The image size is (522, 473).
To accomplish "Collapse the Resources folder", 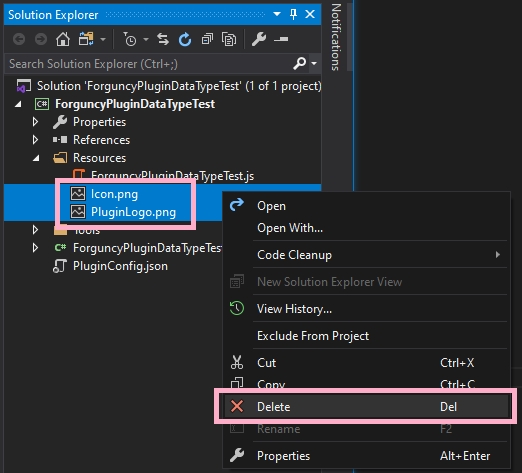I will [x=36, y=158].
